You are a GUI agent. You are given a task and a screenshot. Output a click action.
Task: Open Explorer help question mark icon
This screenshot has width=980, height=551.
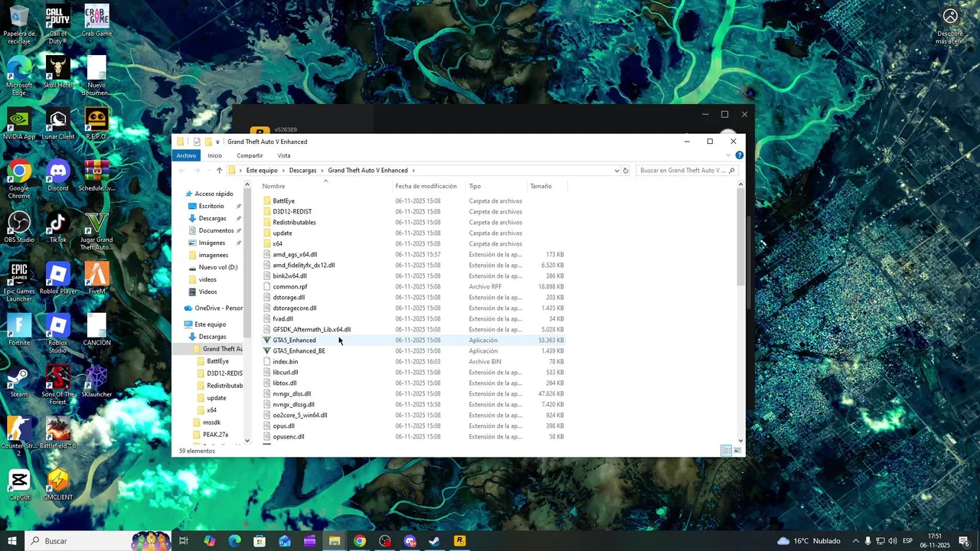pyautogui.click(x=739, y=155)
